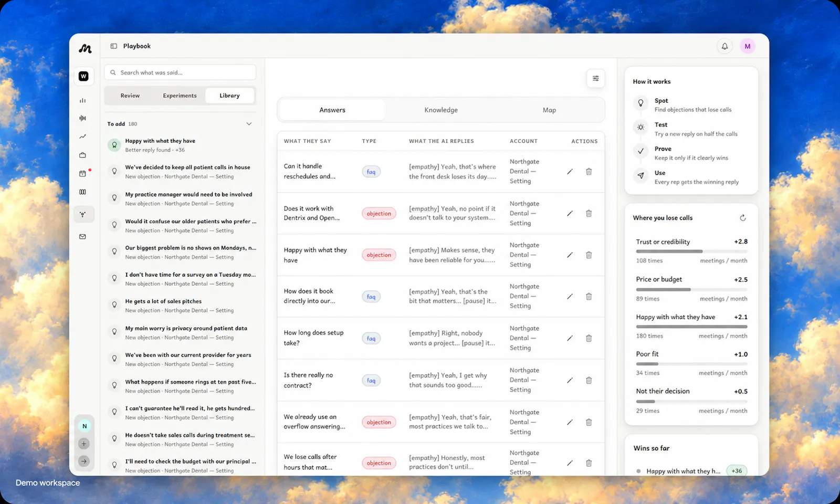
Task: Edit the 'Is there really no contract' answer
Action: pos(570,381)
